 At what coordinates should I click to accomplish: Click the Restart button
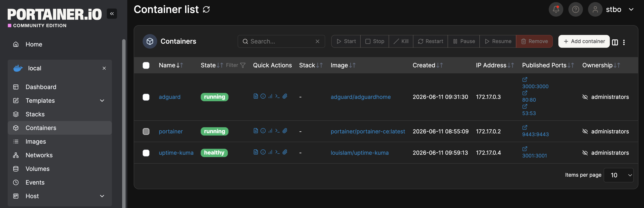(430, 41)
